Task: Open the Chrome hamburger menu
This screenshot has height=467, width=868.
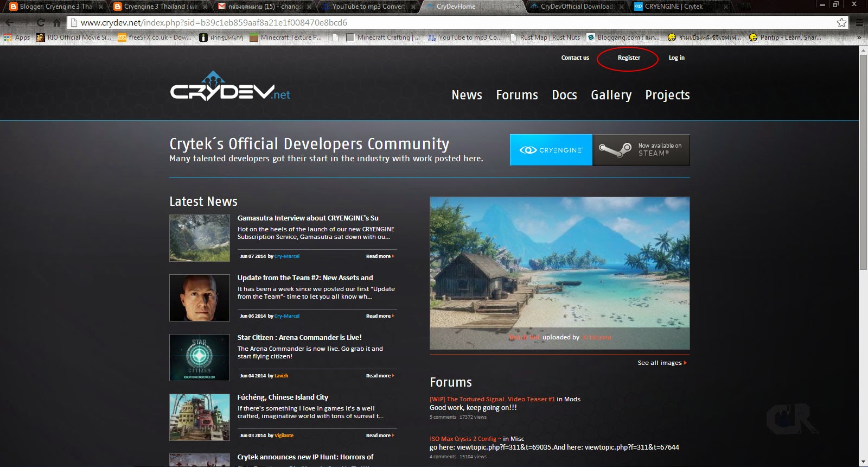Action: pyautogui.click(x=859, y=23)
